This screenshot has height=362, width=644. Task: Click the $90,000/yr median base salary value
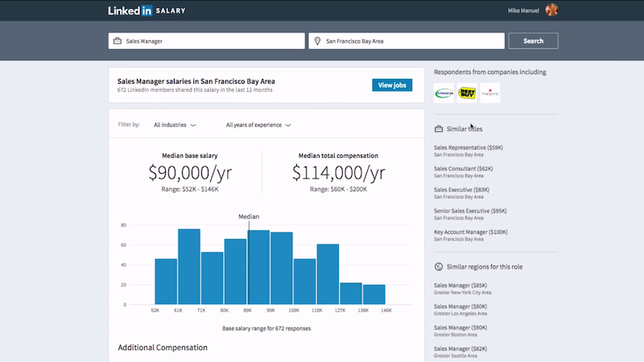[190, 173]
